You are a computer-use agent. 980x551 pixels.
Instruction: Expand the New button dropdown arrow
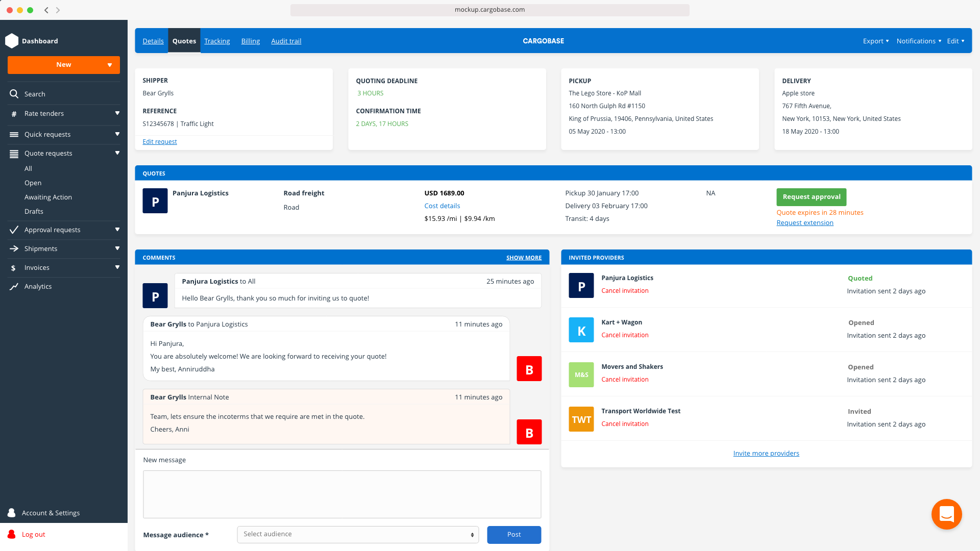tap(110, 65)
